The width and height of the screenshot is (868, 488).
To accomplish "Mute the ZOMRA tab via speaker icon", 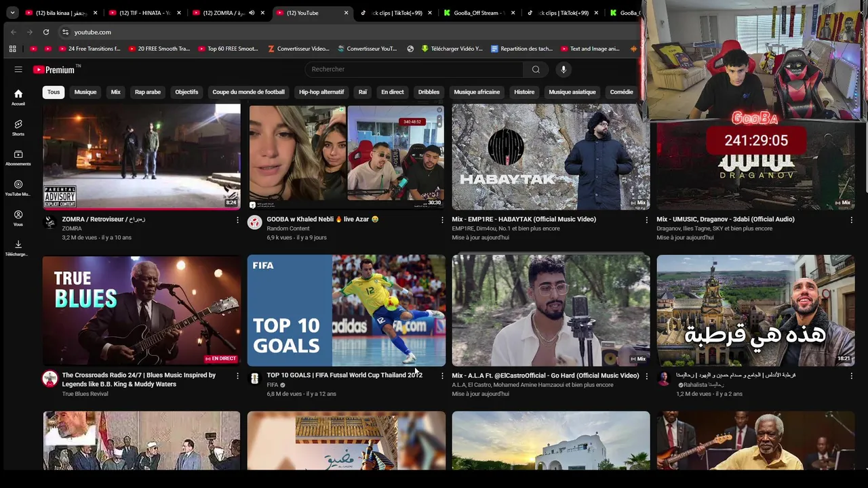I will 252,13.
